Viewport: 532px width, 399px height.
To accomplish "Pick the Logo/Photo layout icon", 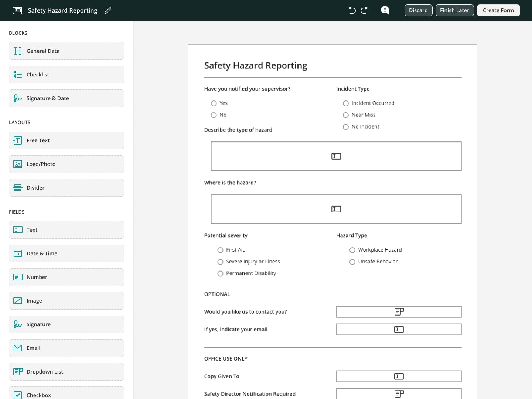I will click(x=18, y=164).
